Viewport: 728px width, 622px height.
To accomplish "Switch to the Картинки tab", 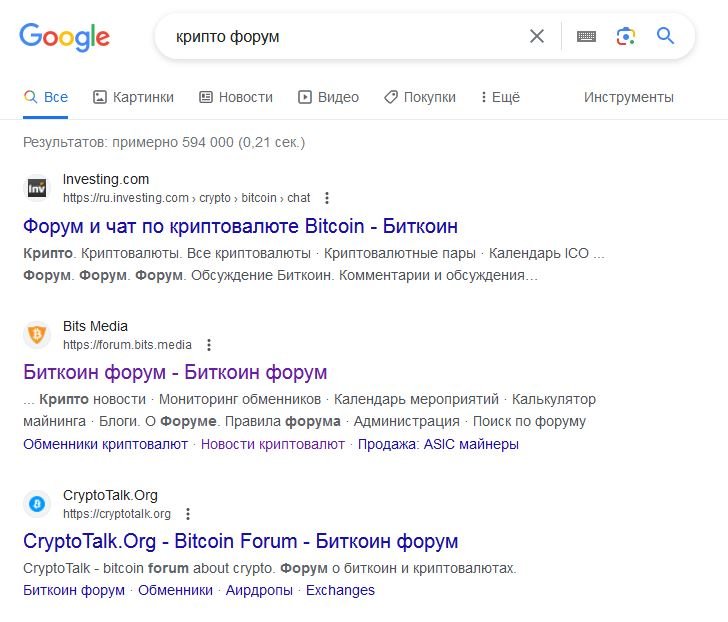I will click(x=133, y=97).
